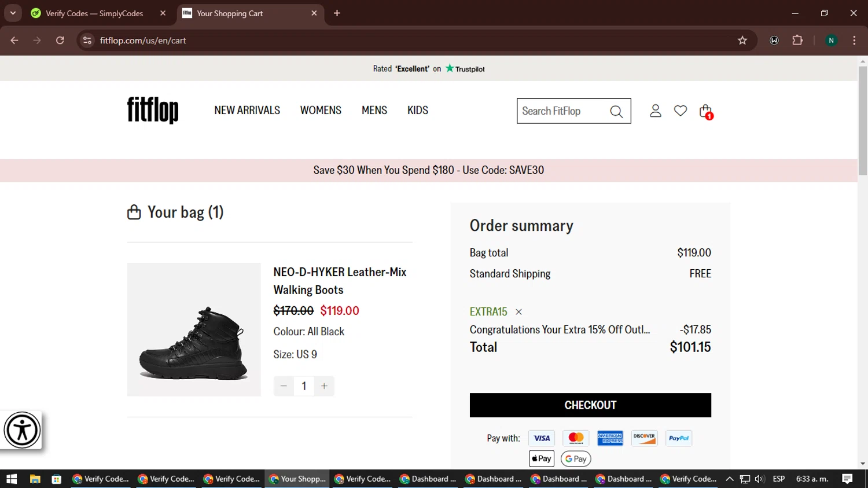868x488 pixels.
Task: Click the Trustpilot rating banner
Action: (x=429, y=69)
